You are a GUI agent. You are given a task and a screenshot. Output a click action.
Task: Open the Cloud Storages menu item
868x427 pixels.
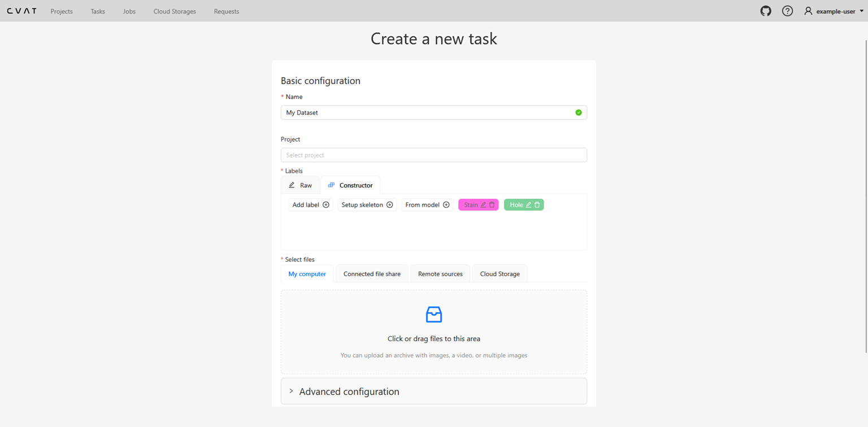point(175,11)
